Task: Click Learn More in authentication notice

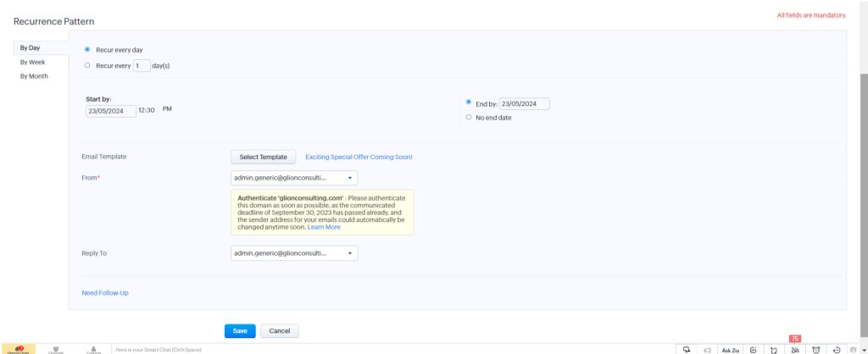Action: click(x=324, y=227)
